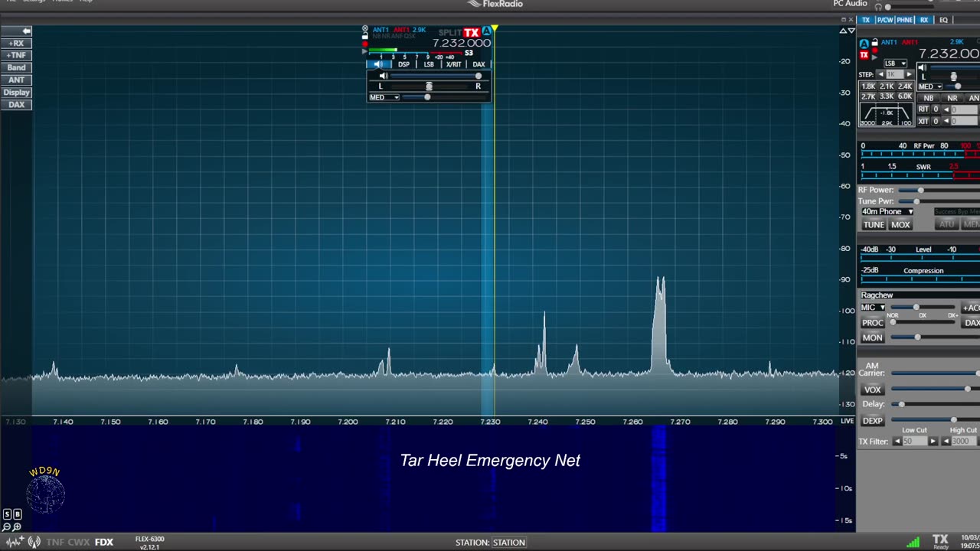Click the red record button on slice flag
The image size is (980, 551).
click(365, 44)
